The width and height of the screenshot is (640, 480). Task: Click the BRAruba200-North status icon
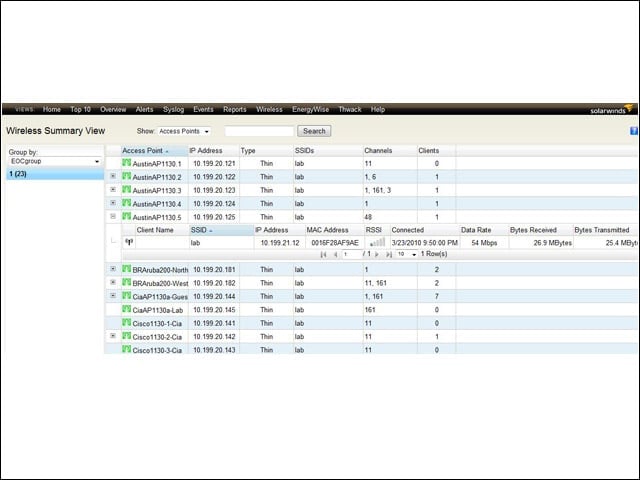pos(127,269)
